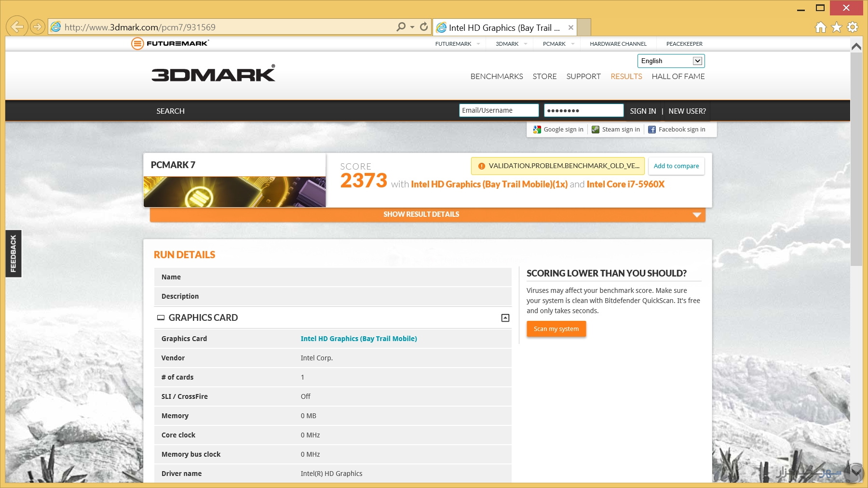Click the 3DMARK logo
Image resolution: width=868 pixels, height=488 pixels.
pos(213,74)
